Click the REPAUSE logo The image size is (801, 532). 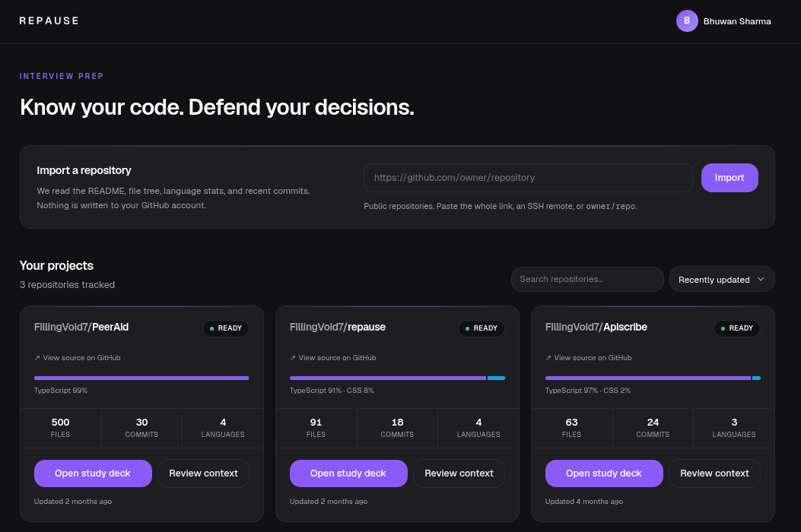[49, 21]
